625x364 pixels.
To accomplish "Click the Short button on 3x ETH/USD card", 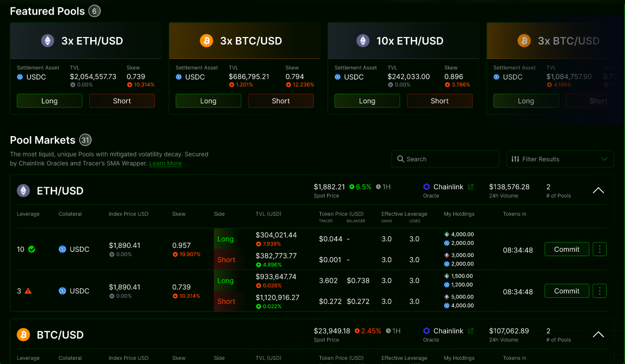I will click(x=122, y=101).
